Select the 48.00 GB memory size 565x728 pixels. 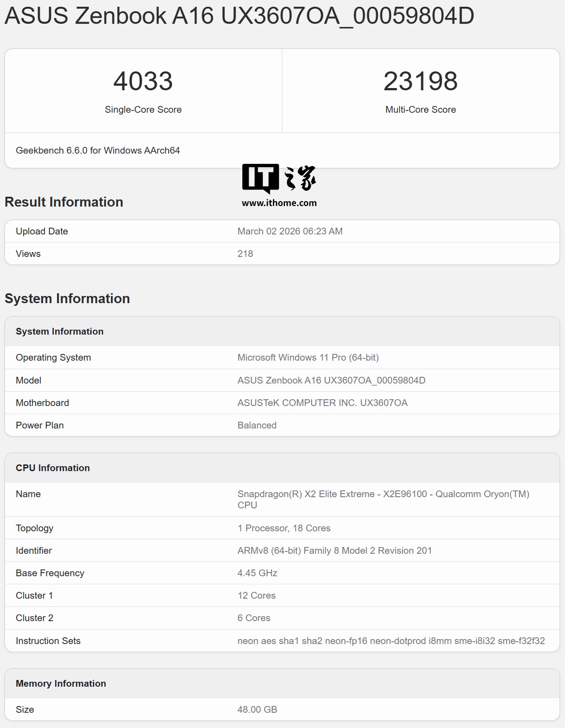tap(257, 710)
